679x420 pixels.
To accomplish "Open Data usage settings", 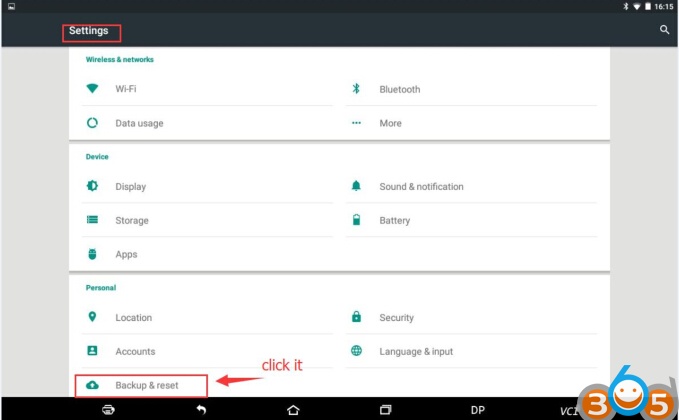I will (207, 123).
